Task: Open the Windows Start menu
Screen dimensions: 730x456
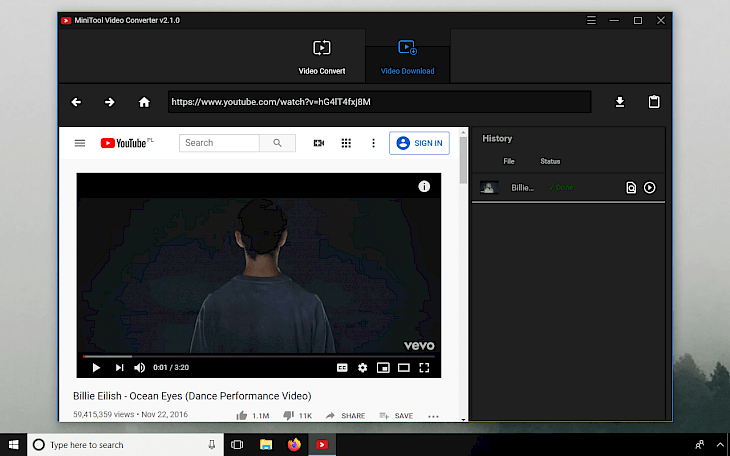Action: [x=14, y=444]
